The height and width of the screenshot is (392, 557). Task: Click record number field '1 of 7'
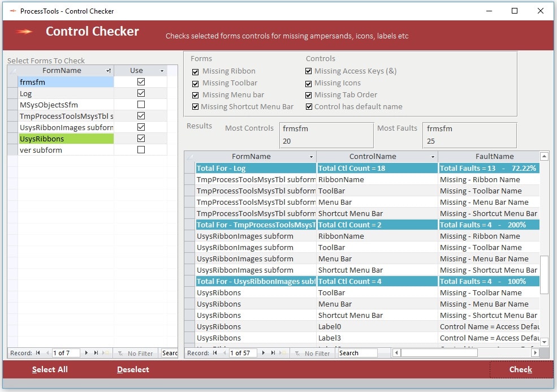pos(66,353)
